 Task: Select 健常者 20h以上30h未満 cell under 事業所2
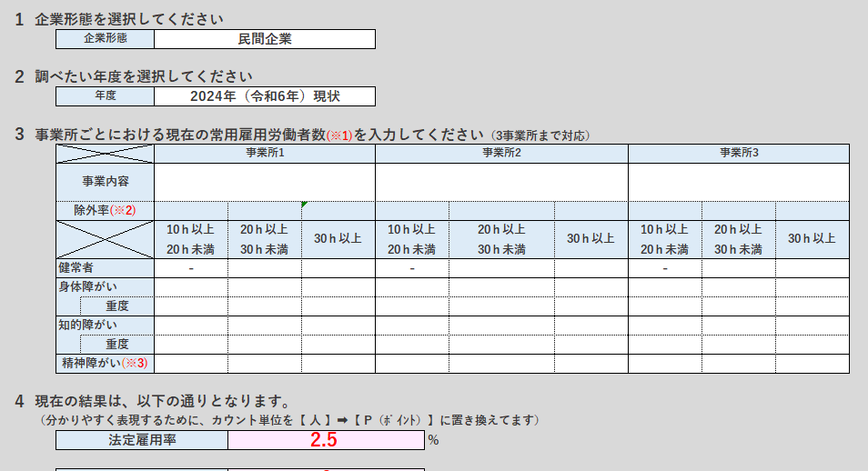tap(501, 268)
